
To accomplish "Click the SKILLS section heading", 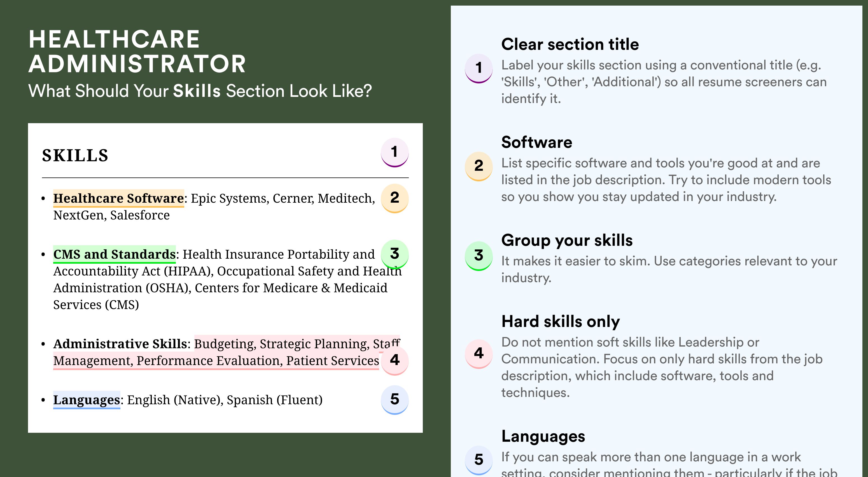I will pyautogui.click(x=75, y=155).
